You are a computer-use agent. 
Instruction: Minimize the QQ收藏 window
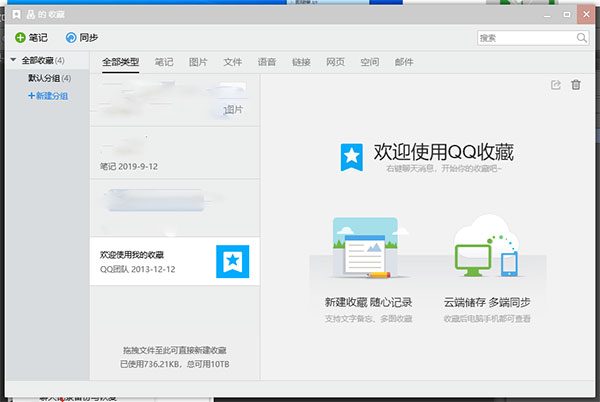547,15
